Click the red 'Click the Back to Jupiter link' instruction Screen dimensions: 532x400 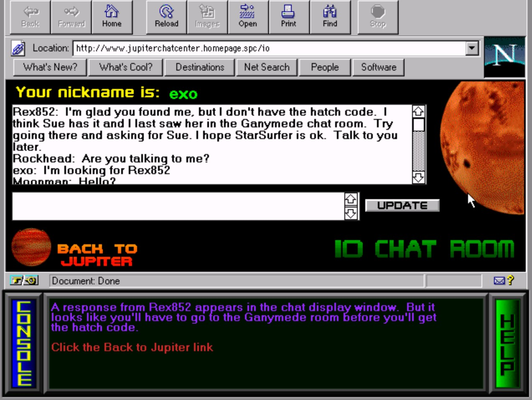(132, 347)
